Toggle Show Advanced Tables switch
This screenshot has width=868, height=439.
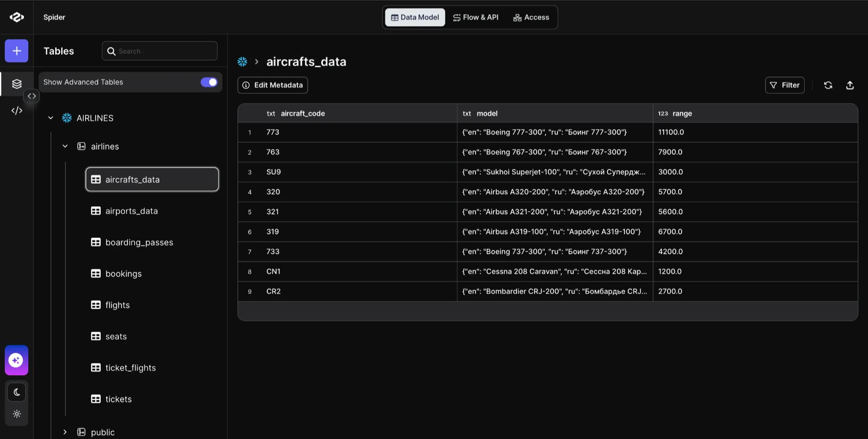tap(209, 82)
